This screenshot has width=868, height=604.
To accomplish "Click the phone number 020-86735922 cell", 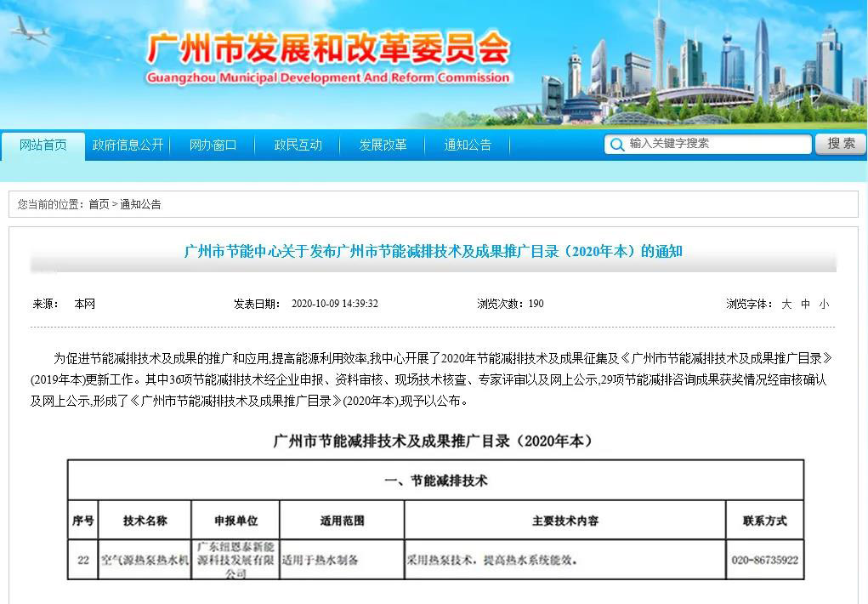I will 764,561.
